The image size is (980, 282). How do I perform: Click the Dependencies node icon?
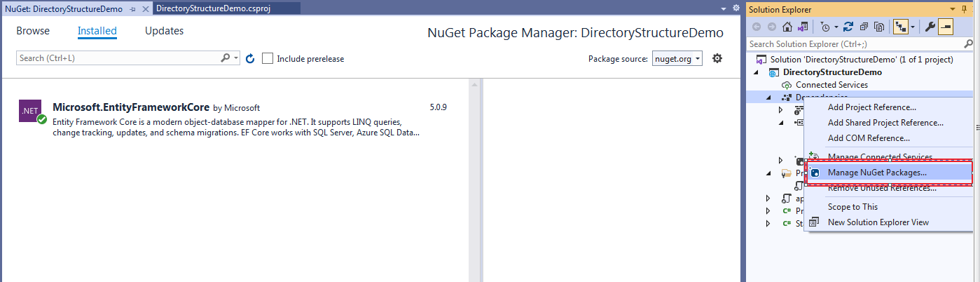coord(787,98)
